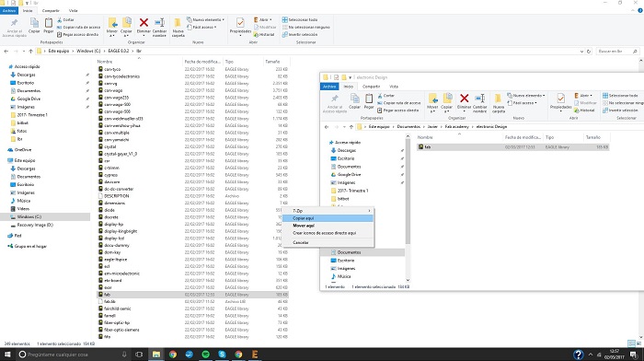Open Archivo tab in electronic Design window
The image size is (644, 361).
point(329,87)
